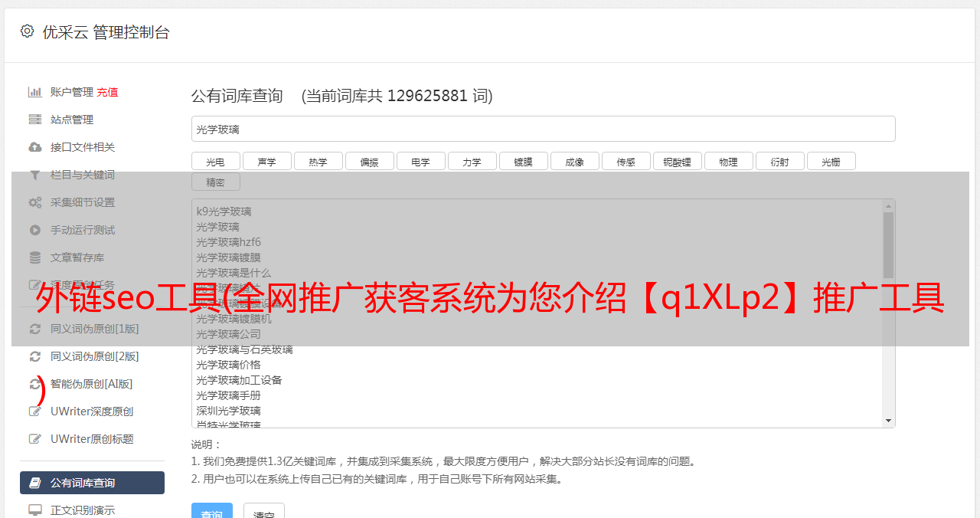Screen dimensions: 980x518
Task: Select the 光电 keyword tag button
Action: click(216, 161)
